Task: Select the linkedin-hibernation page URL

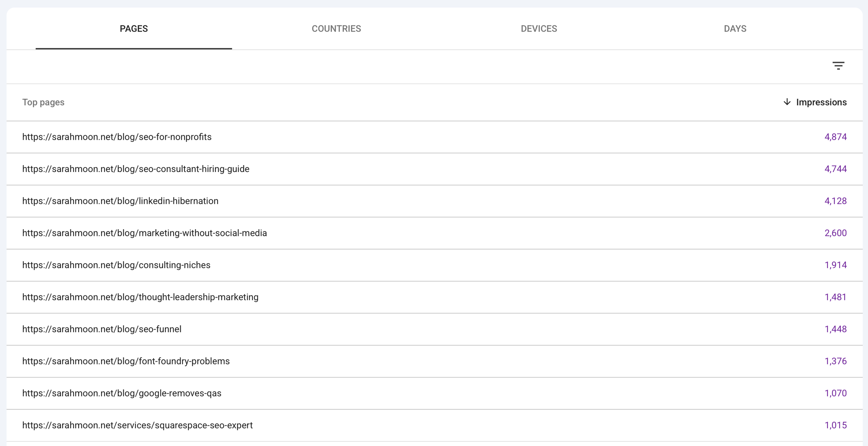Action: (120, 201)
